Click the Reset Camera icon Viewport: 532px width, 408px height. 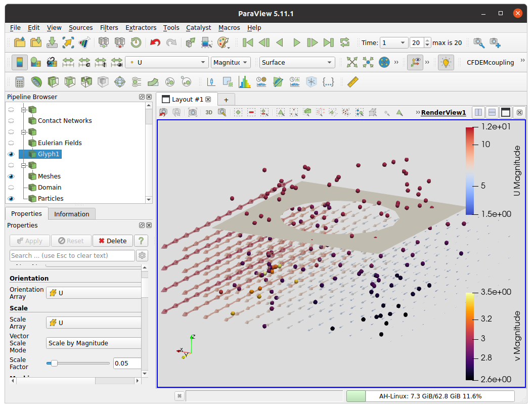352,62
